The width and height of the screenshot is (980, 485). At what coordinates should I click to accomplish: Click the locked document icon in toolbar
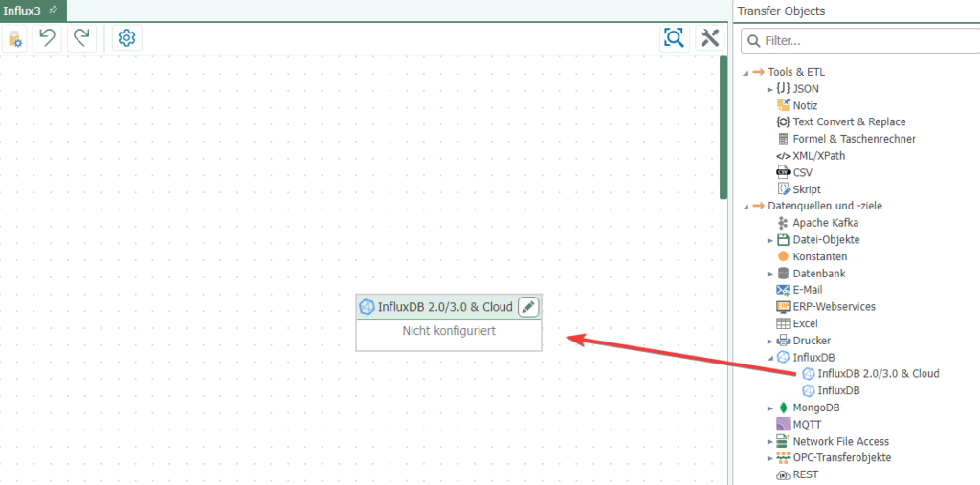tap(14, 38)
